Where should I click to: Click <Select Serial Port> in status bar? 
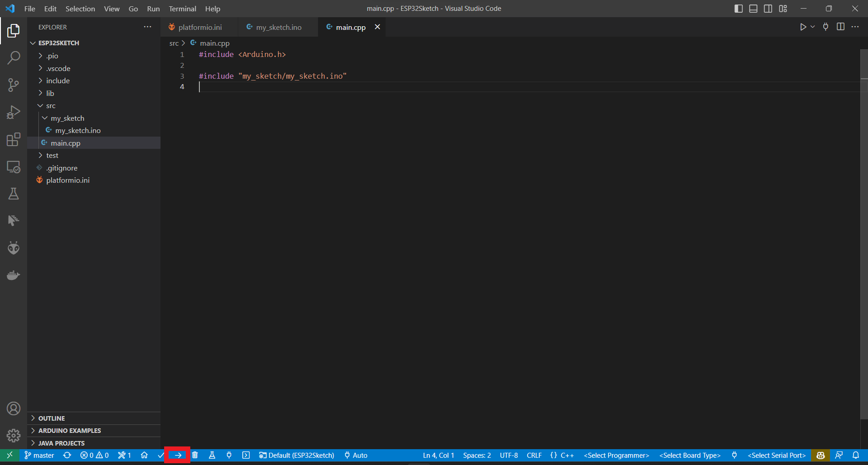[776, 455]
